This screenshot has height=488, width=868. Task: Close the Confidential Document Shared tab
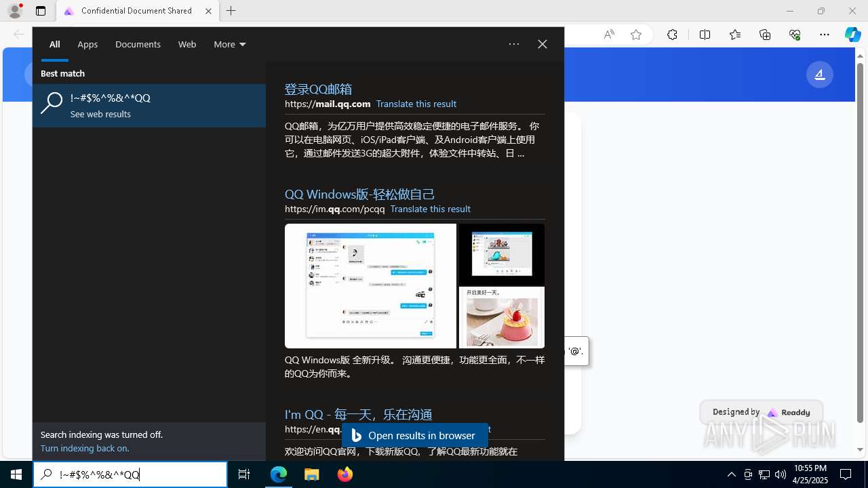[208, 11]
